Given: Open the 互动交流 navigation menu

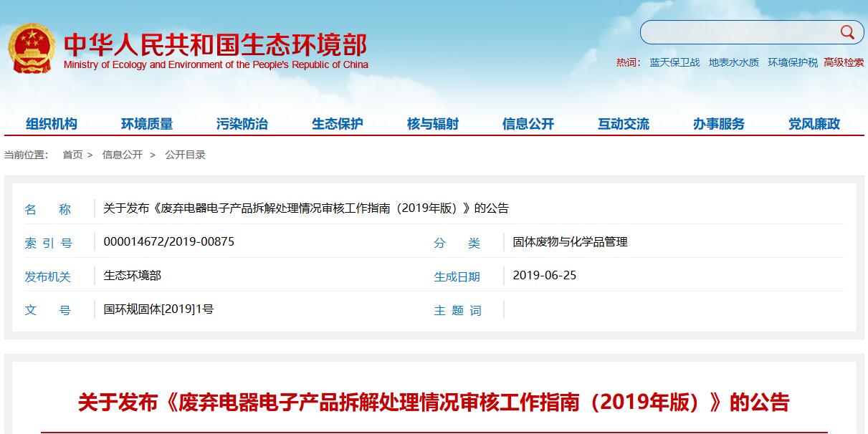Looking at the screenshot, I should pos(624,124).
